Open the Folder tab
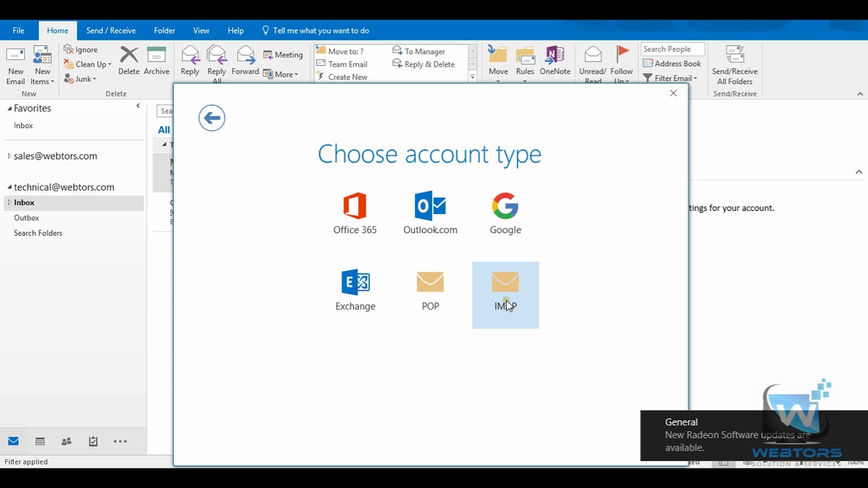Viewport: 868px width, 488px height. coord(164,30)
